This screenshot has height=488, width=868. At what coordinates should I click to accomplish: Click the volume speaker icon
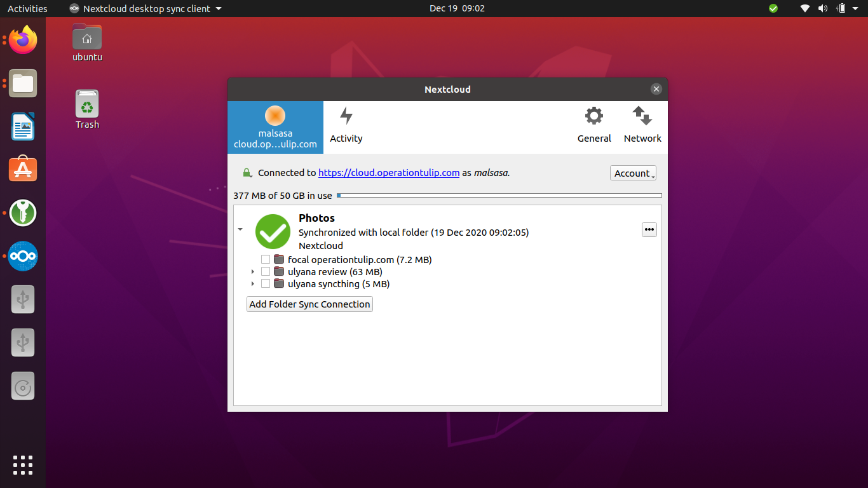823,8
